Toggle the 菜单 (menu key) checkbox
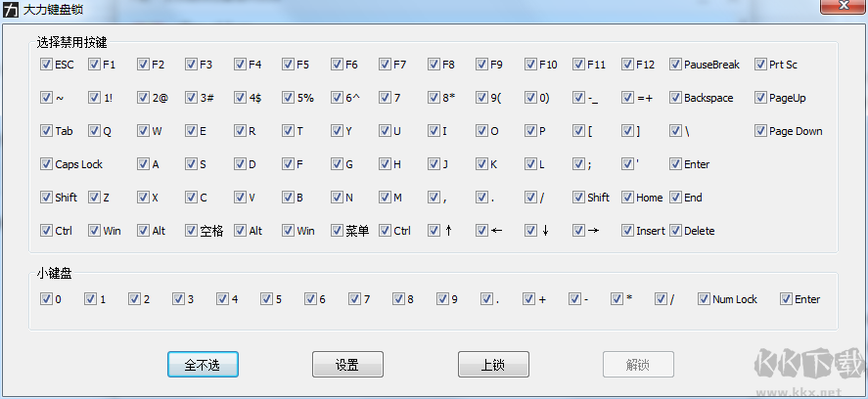This screenshot has width=868, height=399. pyautogui.click(x=337, y=231)
